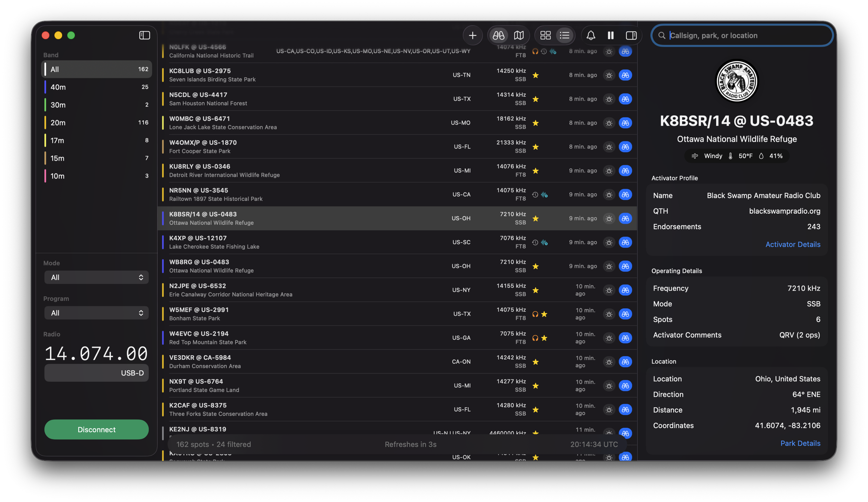Screen dimensions: 868x502
Task: Select the N2JPE @ US-6532 spot
Action: pyautogui.click(x=397, y=290)
